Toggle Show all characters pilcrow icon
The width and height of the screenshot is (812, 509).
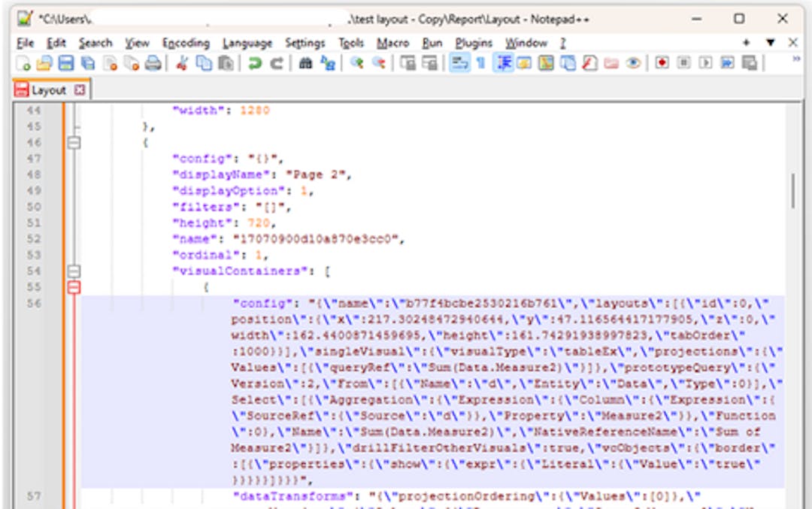point(481,63)
